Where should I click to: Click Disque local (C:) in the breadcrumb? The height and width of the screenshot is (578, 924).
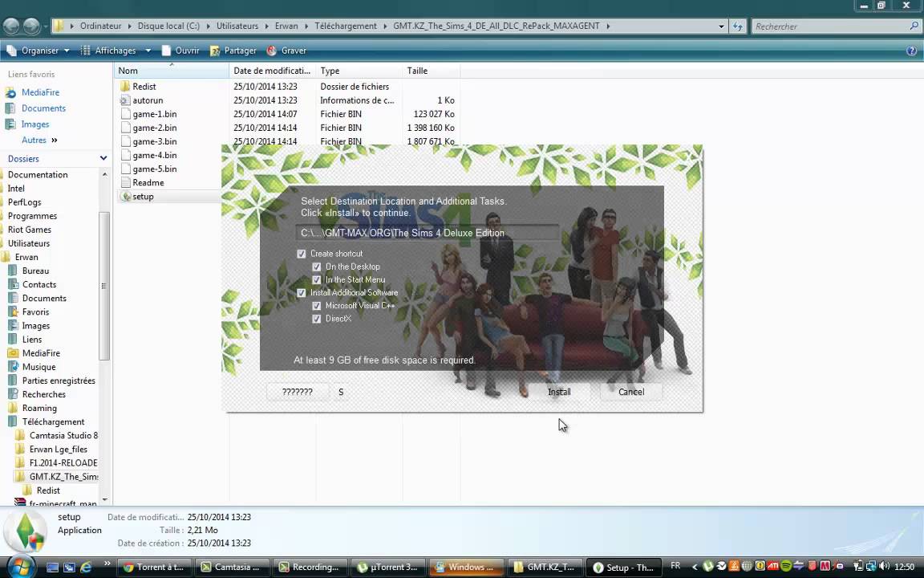[168, 26]
